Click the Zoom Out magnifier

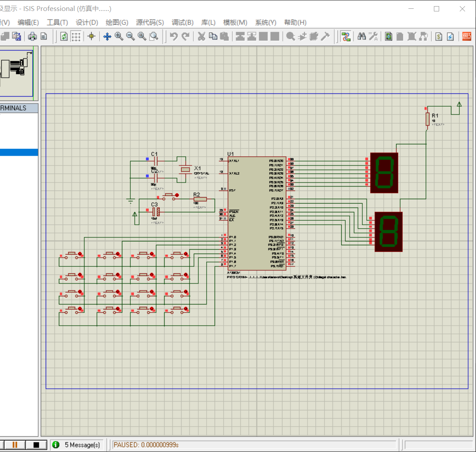[x=130, y=36]
